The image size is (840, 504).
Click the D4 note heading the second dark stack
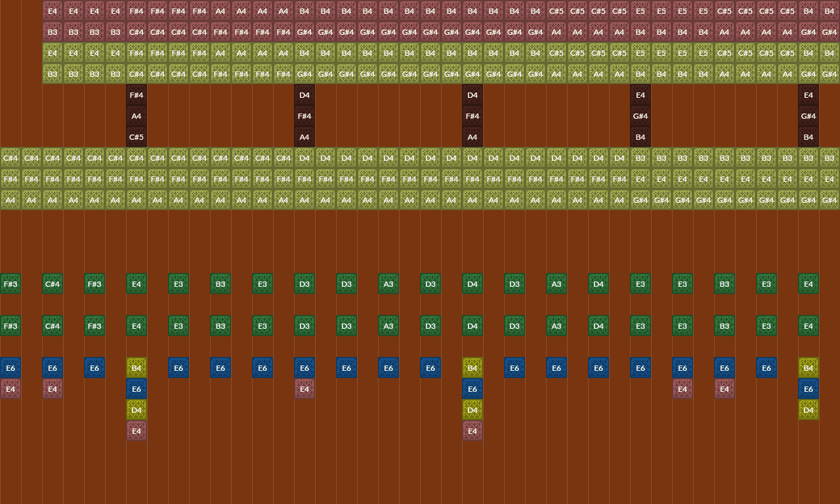click(x=304, y=94)
